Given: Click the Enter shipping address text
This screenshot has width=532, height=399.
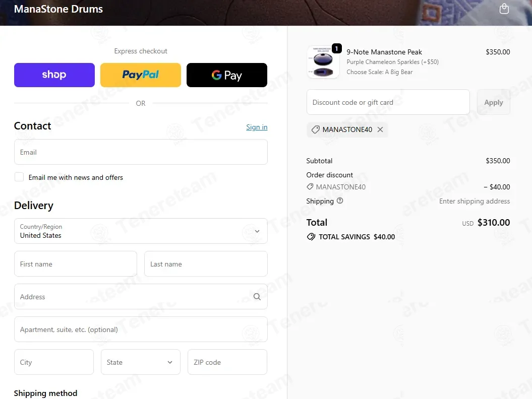Looking at the screenshot, I should (x=475, y=201).
